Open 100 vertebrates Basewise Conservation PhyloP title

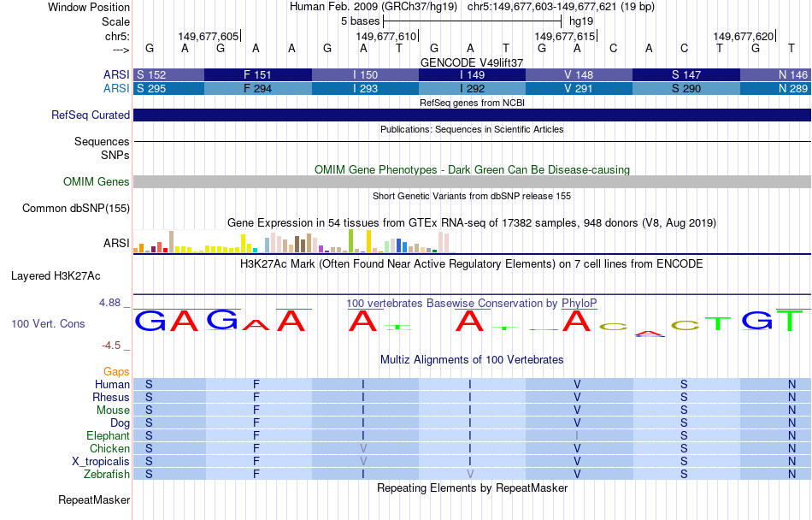pyautogui.click(x=472, y=304)
